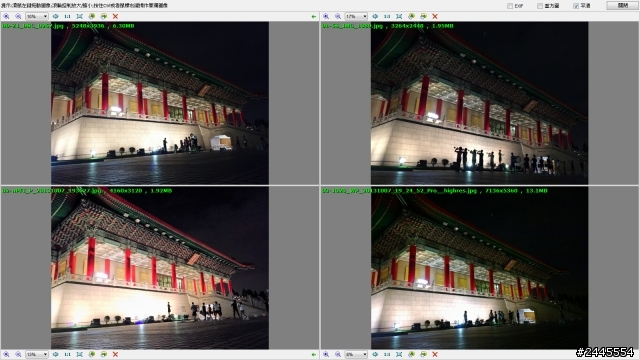Click green arrow in bottom-left pane toolbar
Viewport: 640px width, 360px height.
[x=313, y=354]
